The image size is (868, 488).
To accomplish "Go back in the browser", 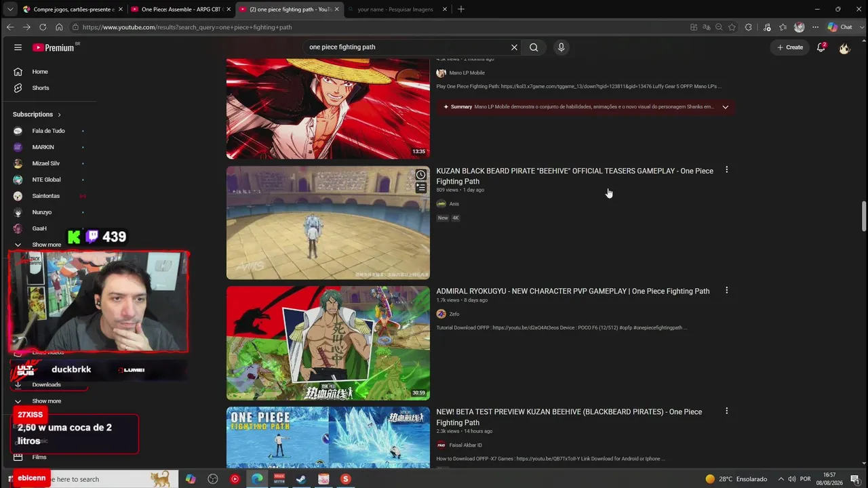I will click(x=10, y=27).
